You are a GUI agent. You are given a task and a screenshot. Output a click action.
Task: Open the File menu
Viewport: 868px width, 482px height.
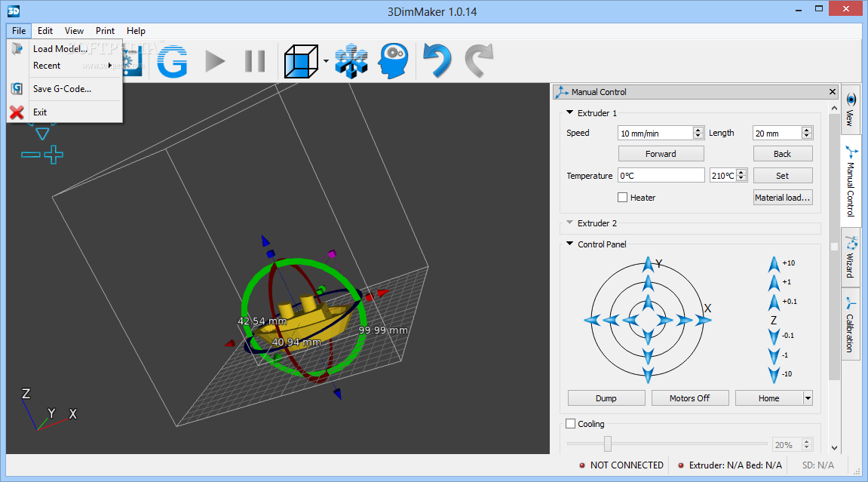[19, 31]
